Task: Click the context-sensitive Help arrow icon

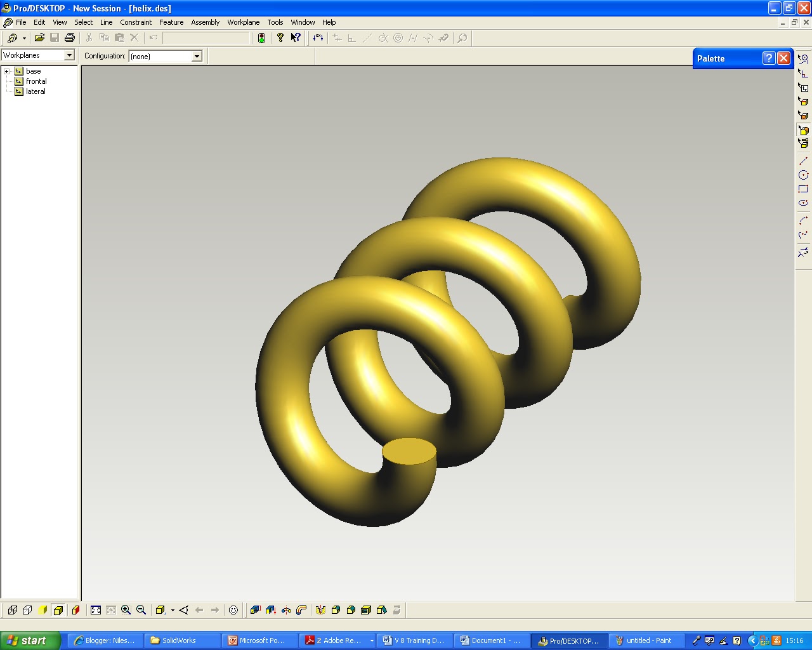Action: [x=295, y=37]
